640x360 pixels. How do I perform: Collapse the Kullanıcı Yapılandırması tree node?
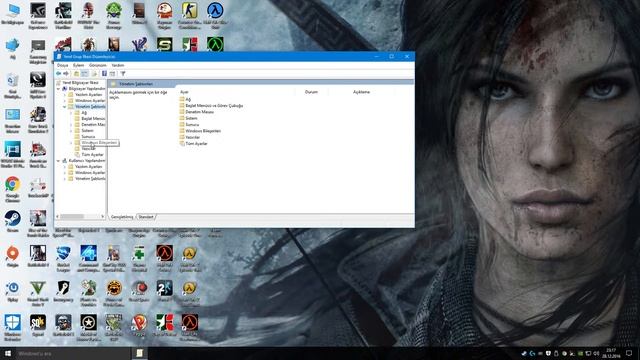58,161
